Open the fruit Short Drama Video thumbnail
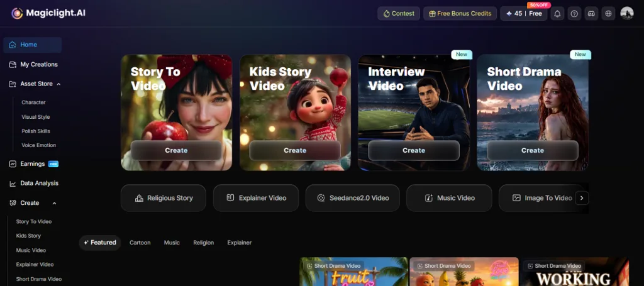The height and width of the screenshot is (286, 644). tap(353, 272)
